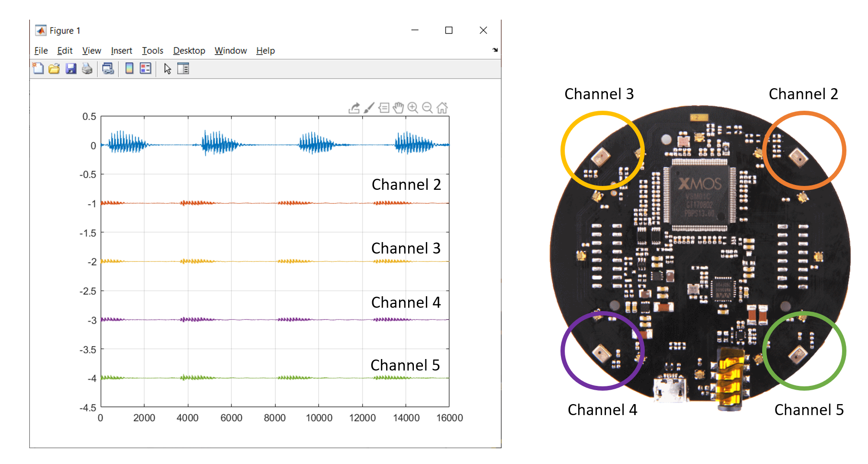The height and width of the screenshot is (464, 868).
Task: Open the Desktop menu
Action: tap(189, 50)
